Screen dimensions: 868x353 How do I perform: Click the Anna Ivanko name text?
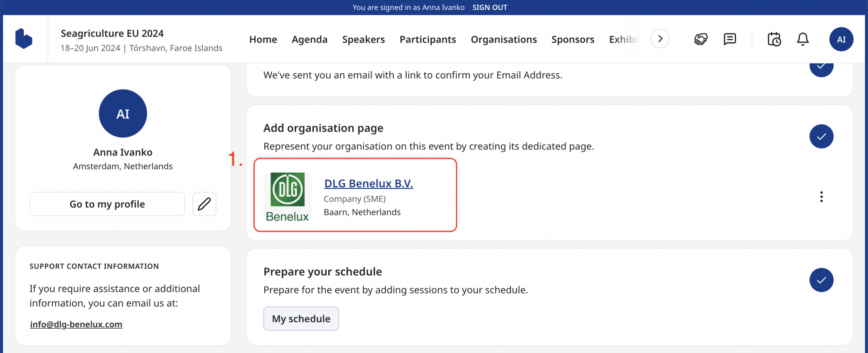click(123, 152)
